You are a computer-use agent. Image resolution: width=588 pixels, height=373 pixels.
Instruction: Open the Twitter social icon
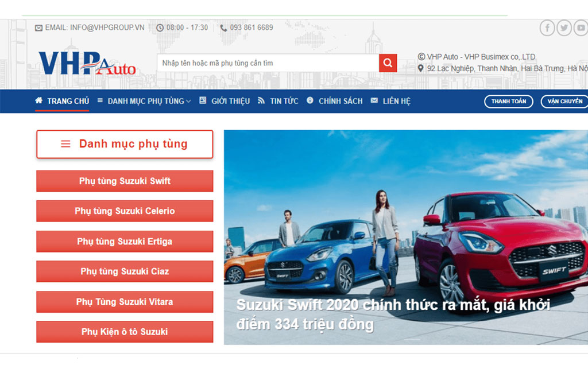click(564, 28)
